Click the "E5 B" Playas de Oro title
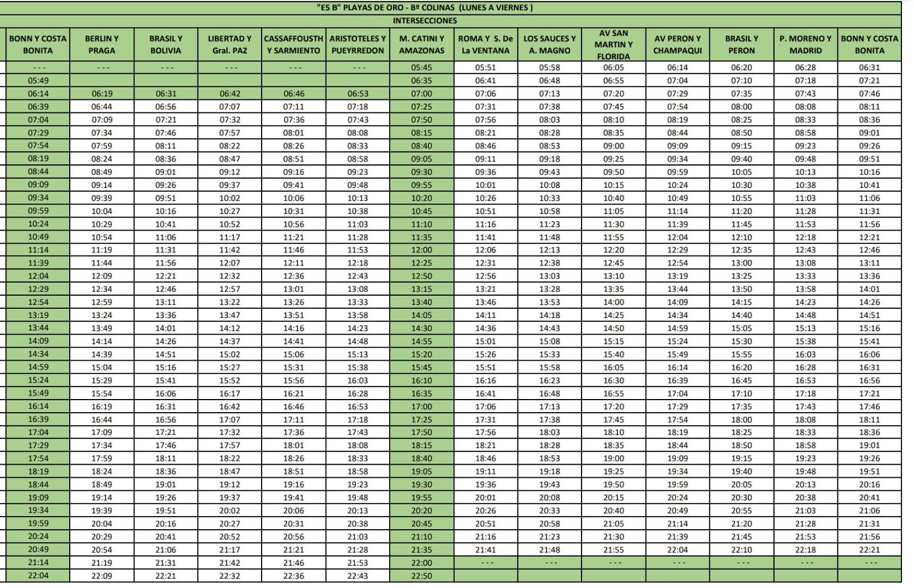914x588 pixels. click(x=424, y=7)
